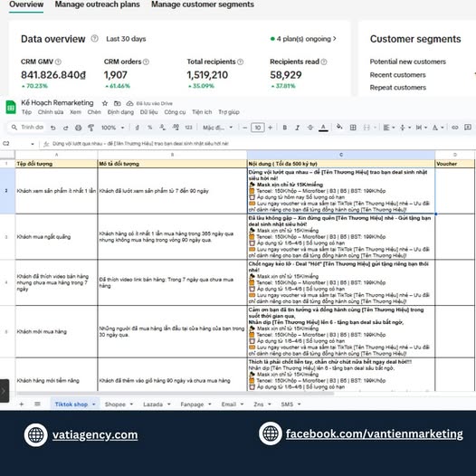Switch to the Email sheet tab
The height and width of the screenshot is (476, 476).
pyautogui.click(x=229, y=405)
